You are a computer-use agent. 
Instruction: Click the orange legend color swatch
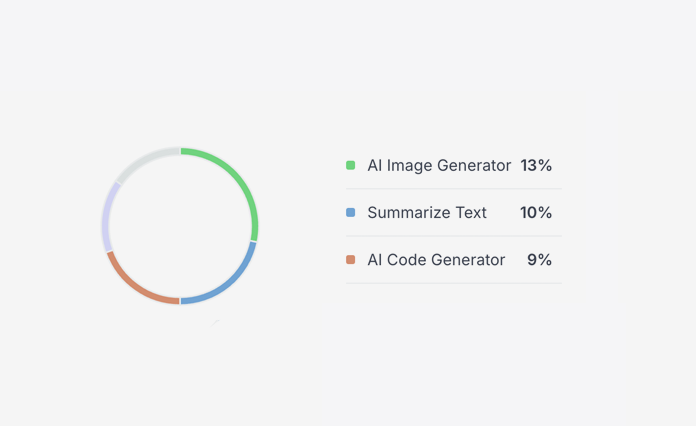(x=351, y=260)
